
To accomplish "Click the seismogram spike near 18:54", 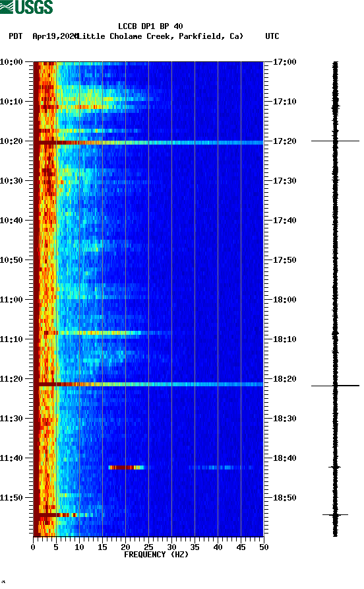I will click(x=335, y=515).
